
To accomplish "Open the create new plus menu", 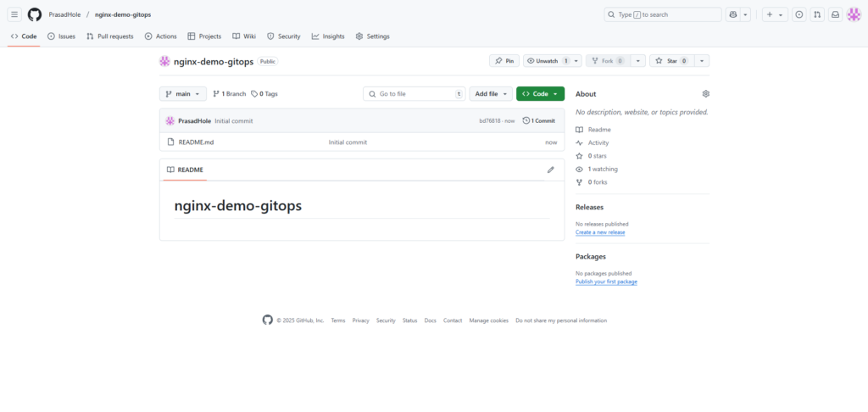I will [x=775, y=14].
